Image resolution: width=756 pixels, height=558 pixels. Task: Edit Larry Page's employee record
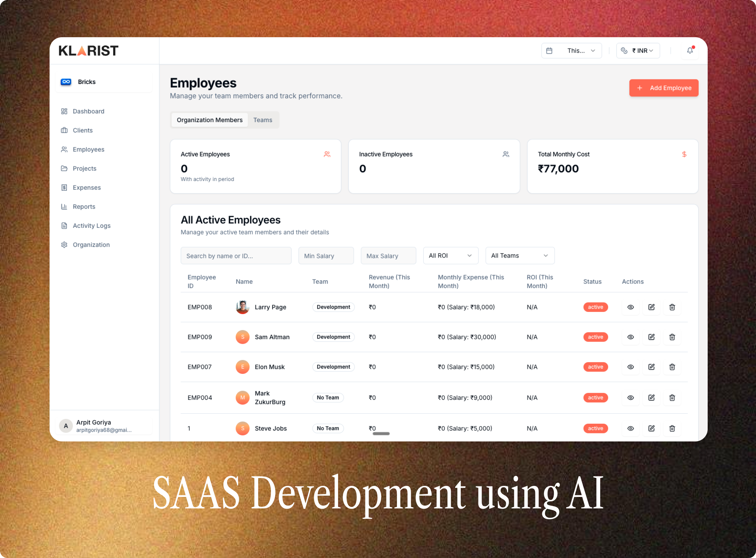651,307
